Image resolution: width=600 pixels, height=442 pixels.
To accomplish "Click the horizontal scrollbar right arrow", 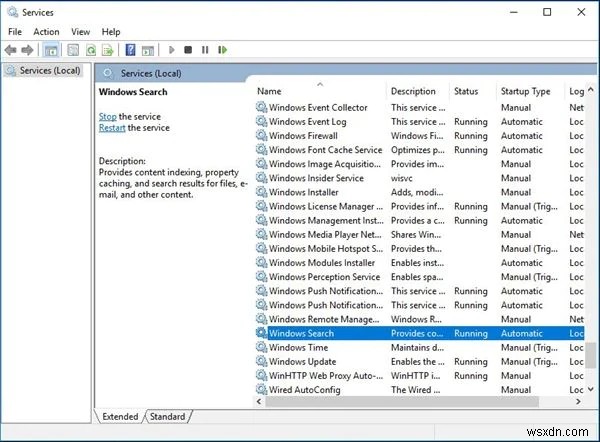I will coord(578,401).
